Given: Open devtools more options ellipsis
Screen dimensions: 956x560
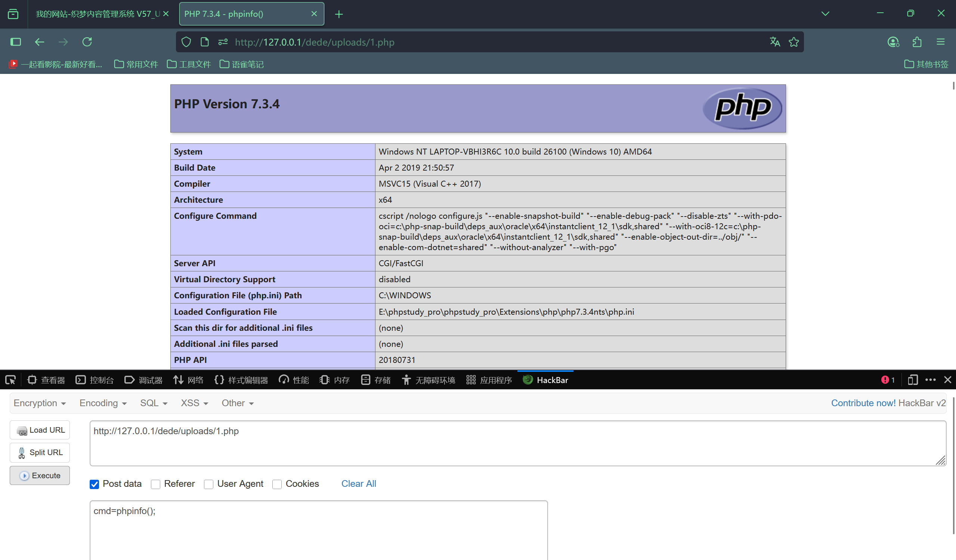Looking at the screenshot, I should click(x=931, y=380).
